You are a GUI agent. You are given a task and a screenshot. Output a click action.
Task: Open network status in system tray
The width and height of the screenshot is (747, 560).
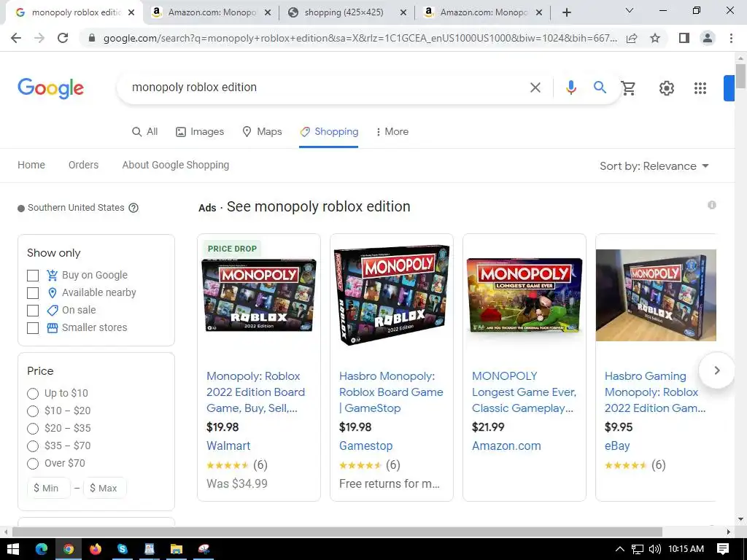point(638,549)
